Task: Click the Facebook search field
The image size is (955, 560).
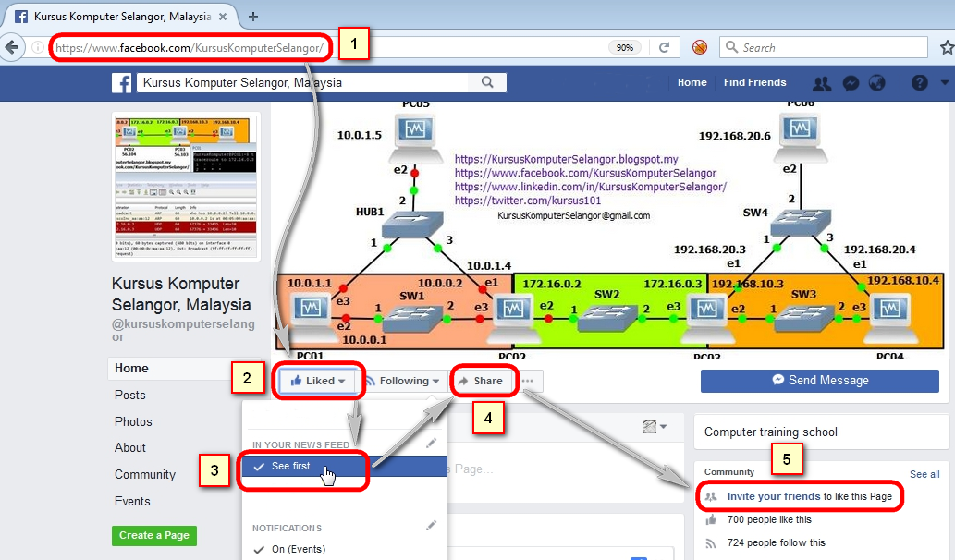Action: 302,83
